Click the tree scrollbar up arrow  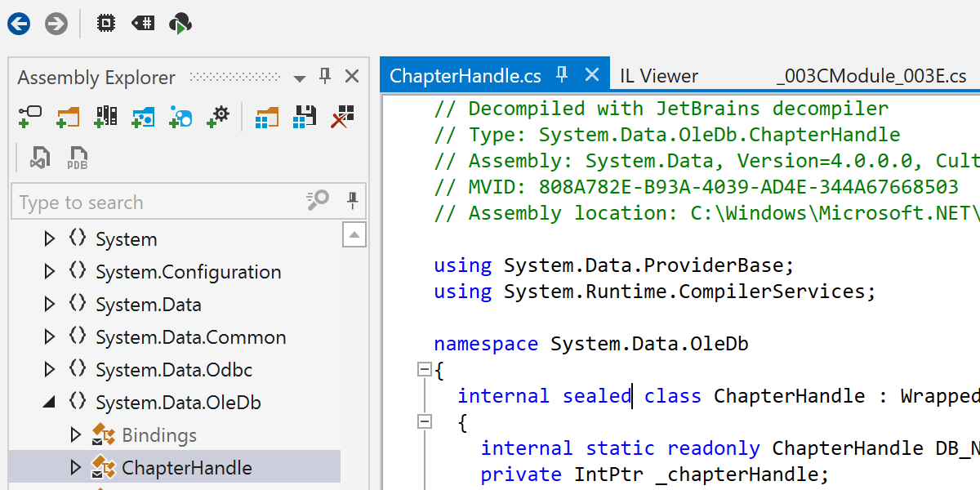pyautogui.click(x=354, y=236)
